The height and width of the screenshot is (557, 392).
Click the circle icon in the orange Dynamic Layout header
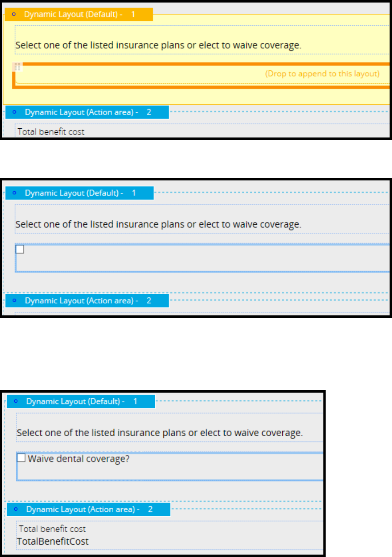coord(14,14)
